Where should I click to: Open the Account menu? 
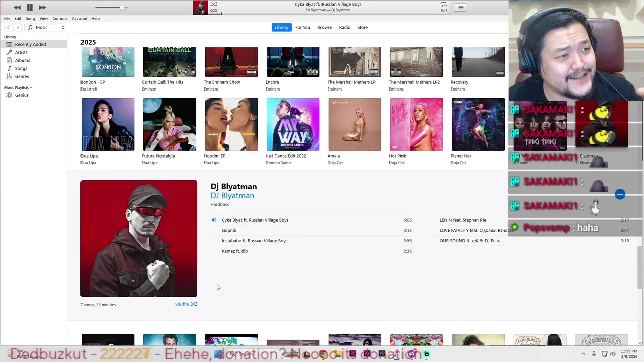click(79, 18)
